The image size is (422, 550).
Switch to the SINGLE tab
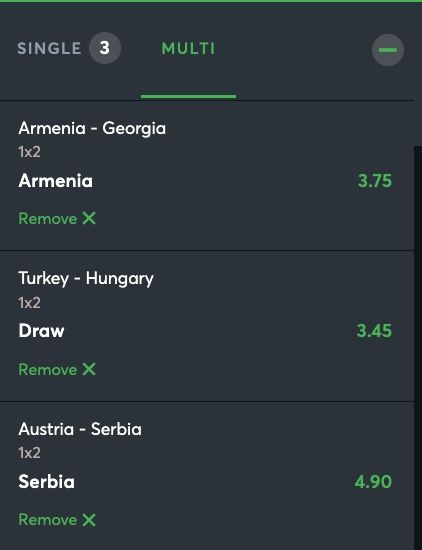(x=49, y=48)
